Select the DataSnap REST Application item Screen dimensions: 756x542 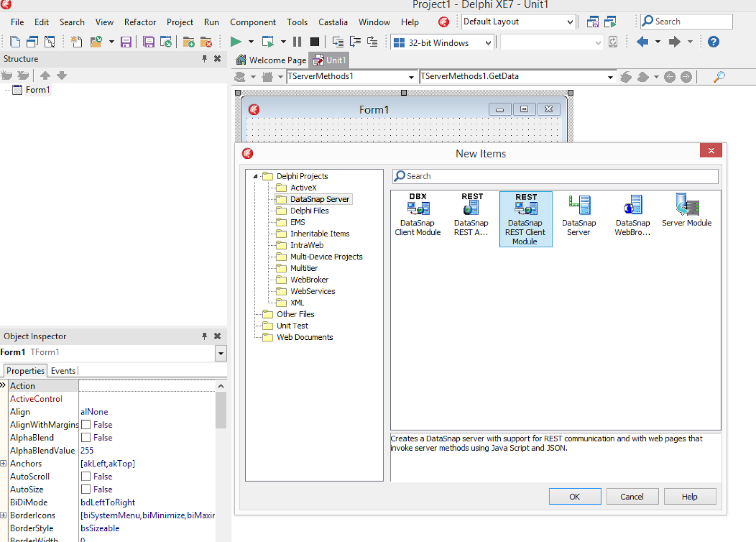click(x=471, y=215)
